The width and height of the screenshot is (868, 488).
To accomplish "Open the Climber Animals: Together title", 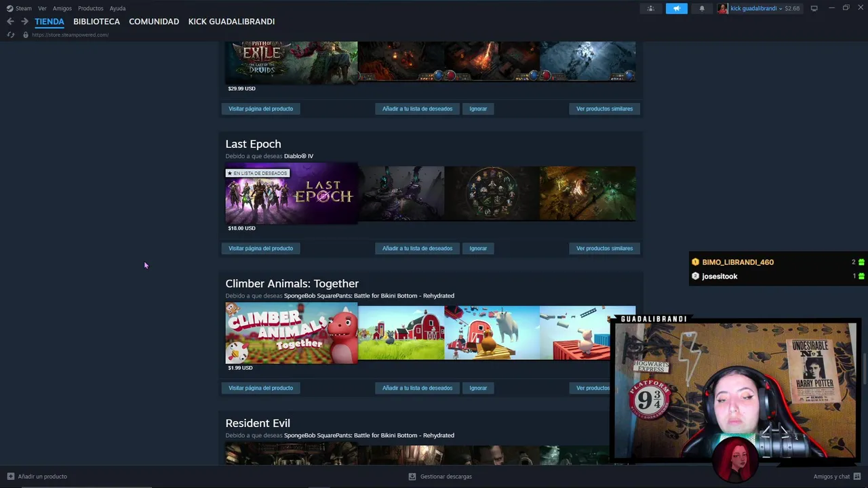I will (292, 283).
